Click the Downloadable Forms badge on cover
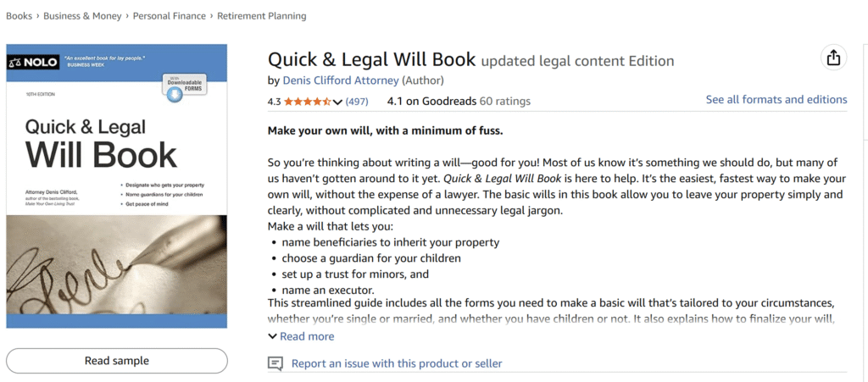This screenshot has width=868, height=382. 185,88
